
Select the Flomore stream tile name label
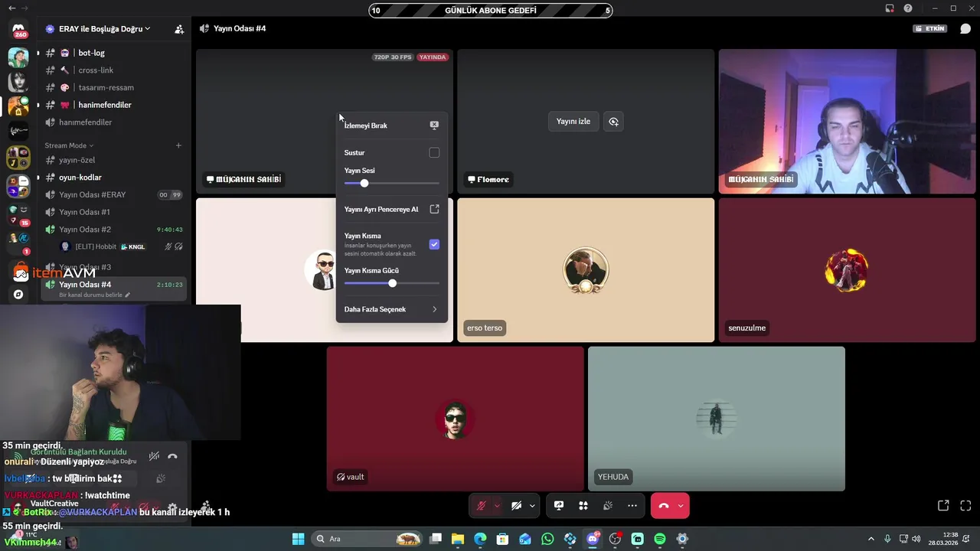pos(488,180)
